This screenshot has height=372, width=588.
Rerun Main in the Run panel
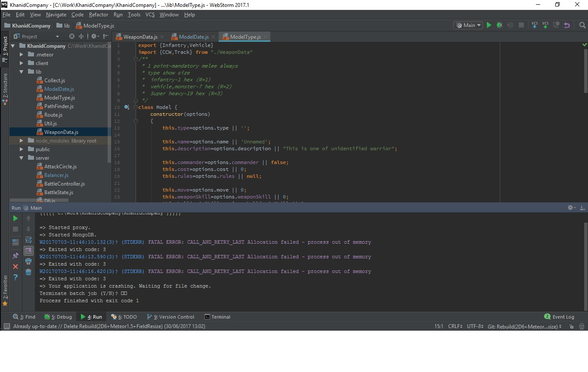(15, 218)
